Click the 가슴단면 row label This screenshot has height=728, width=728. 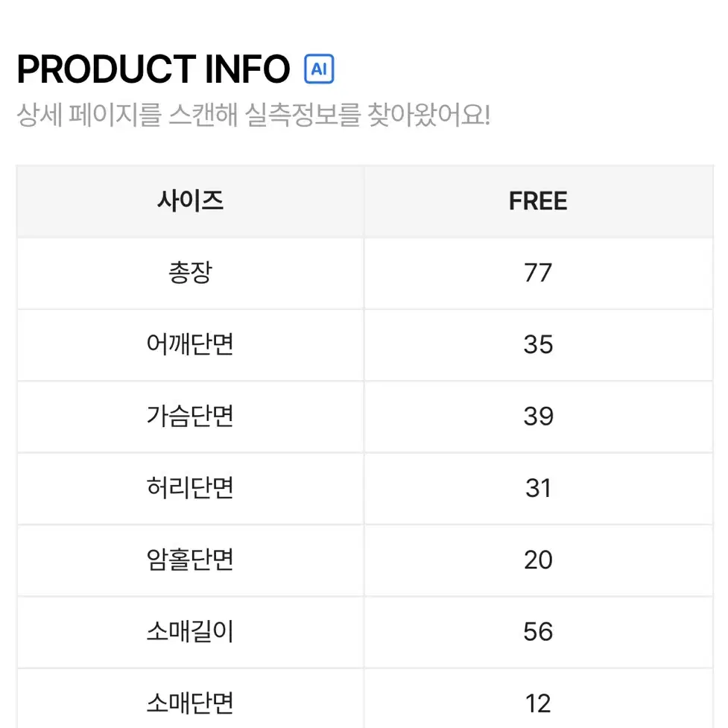pyautogui.click(x=190, y=416)
